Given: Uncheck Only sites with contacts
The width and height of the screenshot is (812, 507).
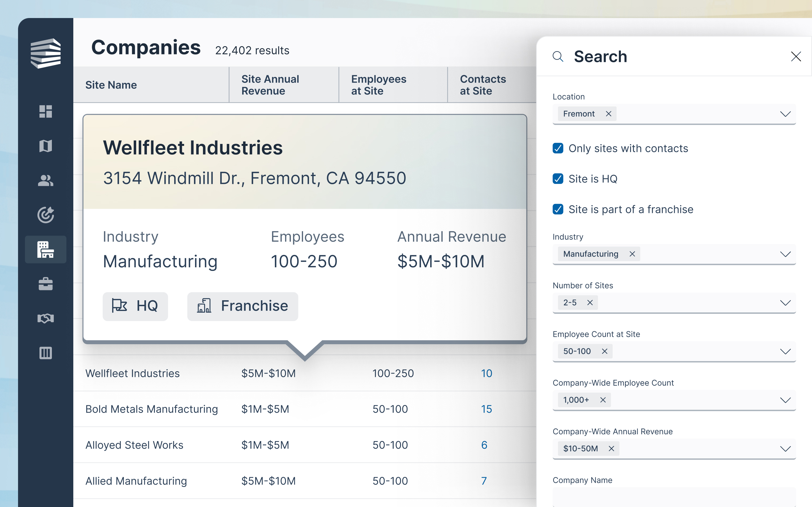Looking at the screenshot, I should click(x=558, y=148).
